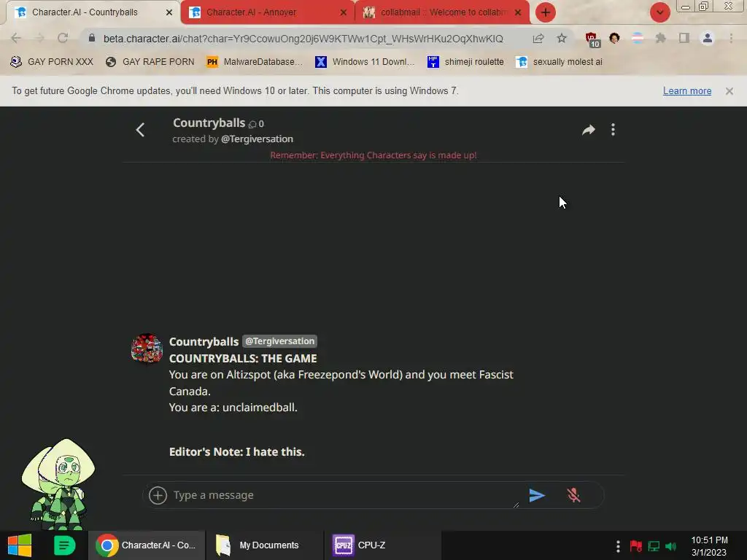747x560 pixels.
Task: Show hidden system tray icons
Action: click(x=618, y=546)
